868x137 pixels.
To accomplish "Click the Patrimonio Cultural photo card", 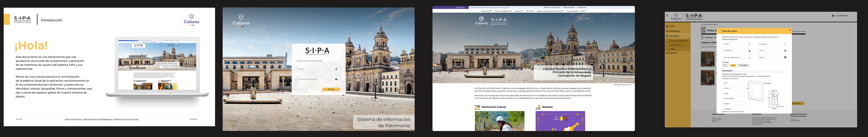I will [x=500, y=121].
